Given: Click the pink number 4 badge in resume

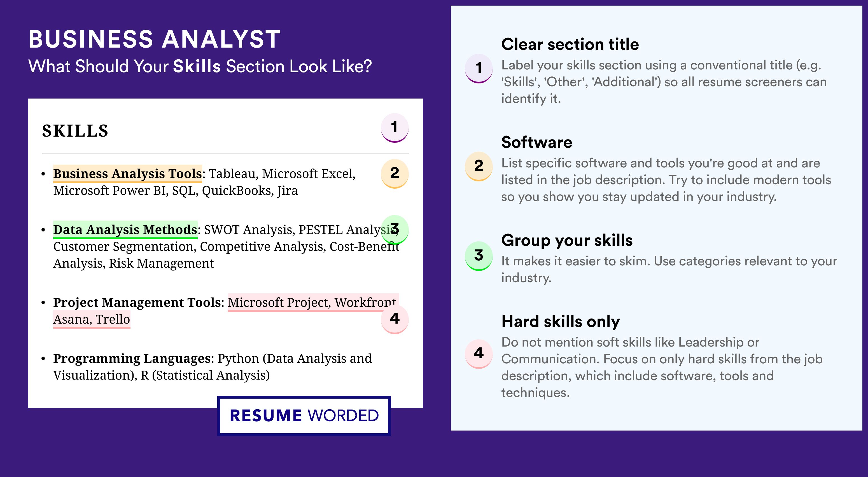Looking at the screenshot, I should click(395, 319).
